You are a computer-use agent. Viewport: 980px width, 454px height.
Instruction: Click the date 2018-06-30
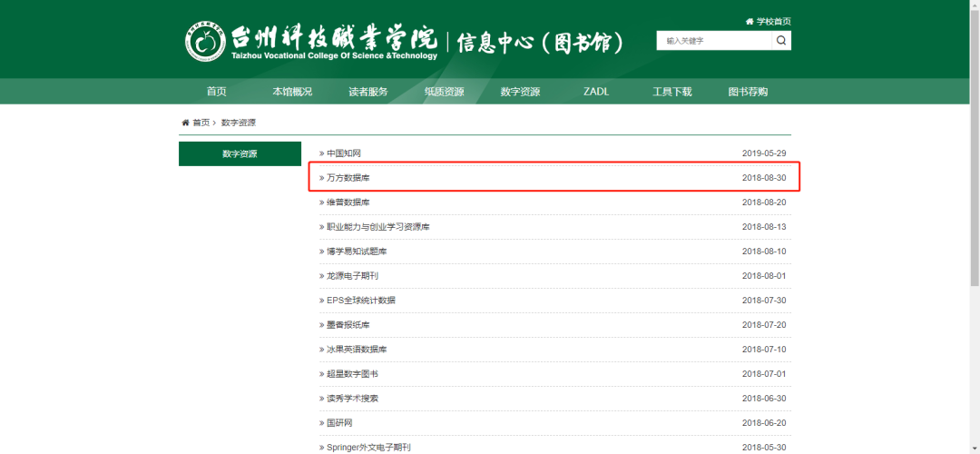coord(764,399)
